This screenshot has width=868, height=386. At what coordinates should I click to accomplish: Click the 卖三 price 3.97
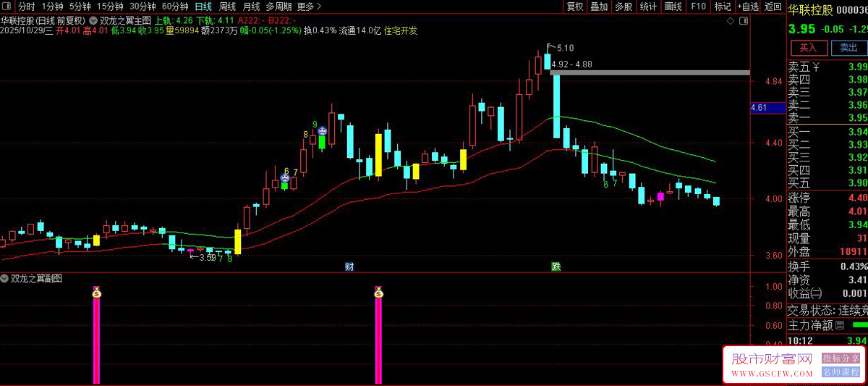point(857,92)
